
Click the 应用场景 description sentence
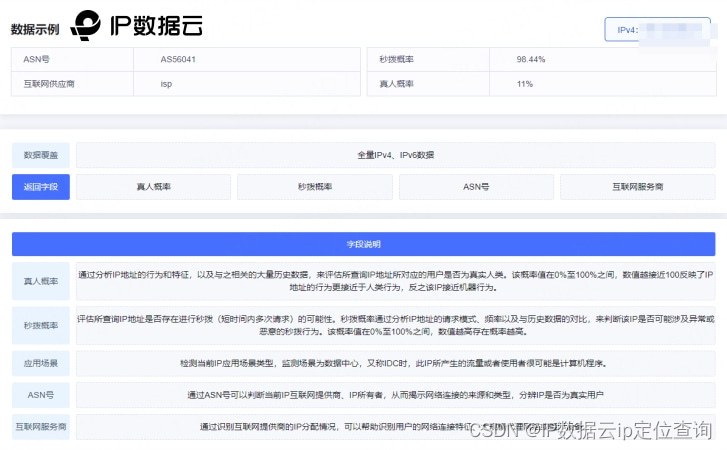point(394,363)
